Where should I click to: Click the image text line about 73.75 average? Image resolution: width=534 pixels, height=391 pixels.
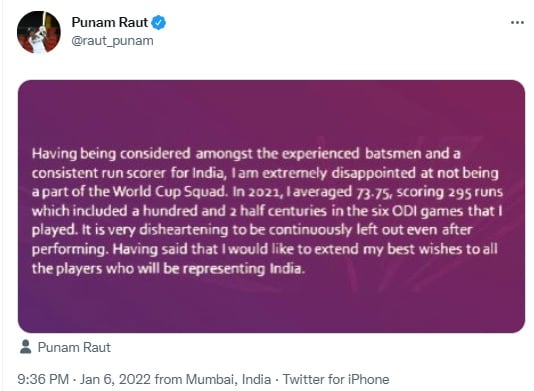pyautogui.click(x=267, y=192)
